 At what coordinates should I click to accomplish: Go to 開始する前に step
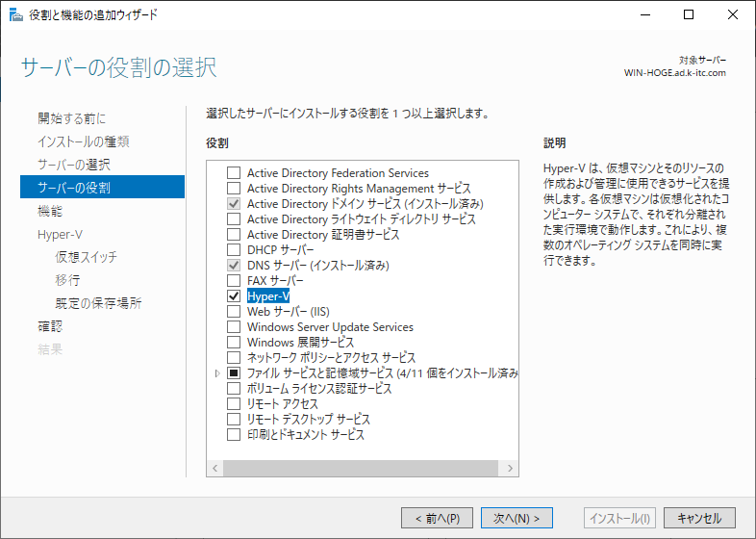pos(72,118)
